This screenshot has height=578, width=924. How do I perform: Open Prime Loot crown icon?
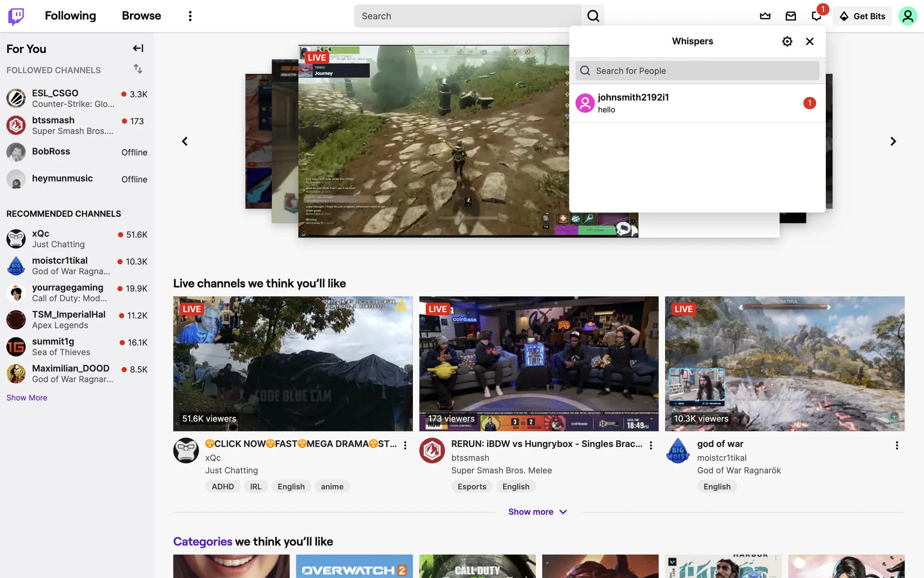click(x=765, y=16)
